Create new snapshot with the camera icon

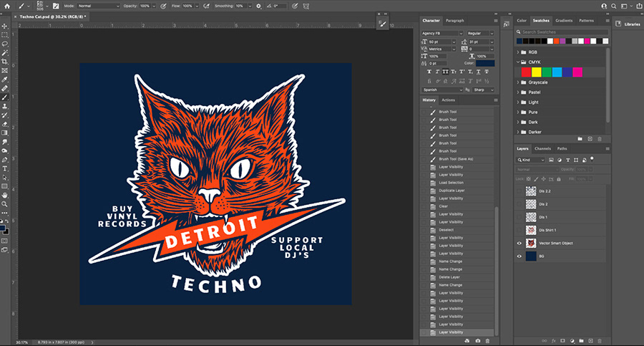[478, 341]
